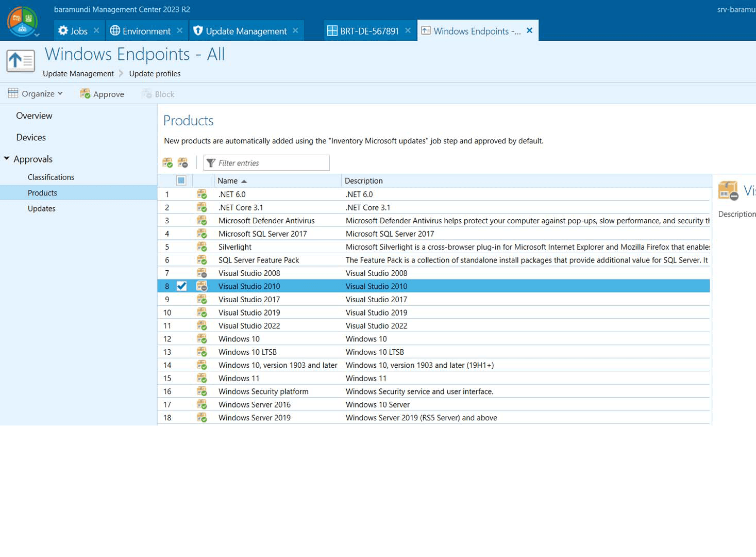Image resolution: width=756 pixels, height=557 pixels.
Task: Select the Products navigation item
Action: tap(78, 193)
